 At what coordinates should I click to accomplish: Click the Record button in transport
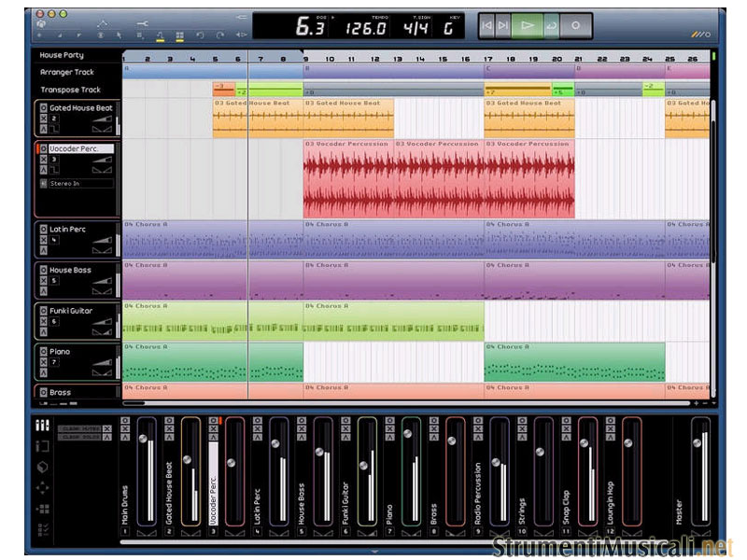[x=576, y=26]
